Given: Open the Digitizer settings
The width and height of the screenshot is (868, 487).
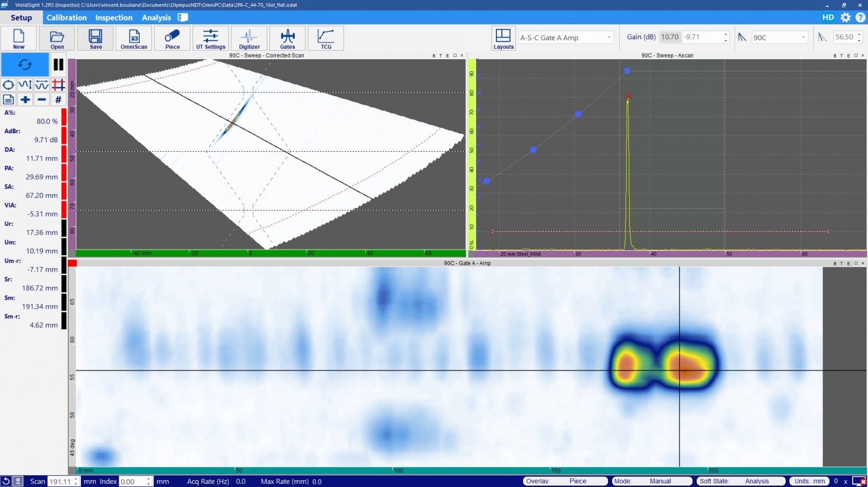Looking at the screenshot, I should [x=249, y=39].
